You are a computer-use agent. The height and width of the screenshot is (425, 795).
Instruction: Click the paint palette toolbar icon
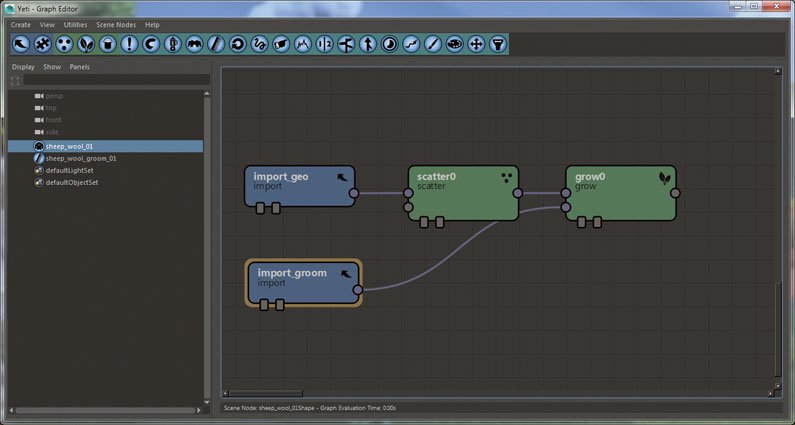pyautogui.click(x=454, y=44)
